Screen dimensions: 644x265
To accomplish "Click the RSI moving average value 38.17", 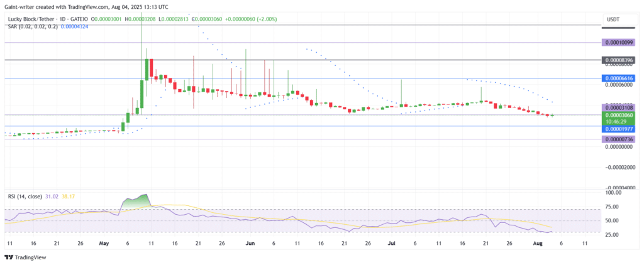I will 68,197.
